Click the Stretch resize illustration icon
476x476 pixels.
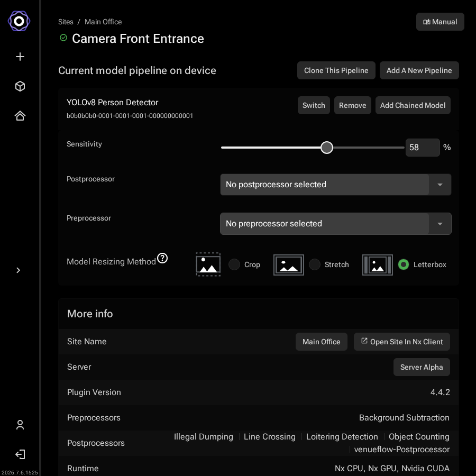(289, 265)
